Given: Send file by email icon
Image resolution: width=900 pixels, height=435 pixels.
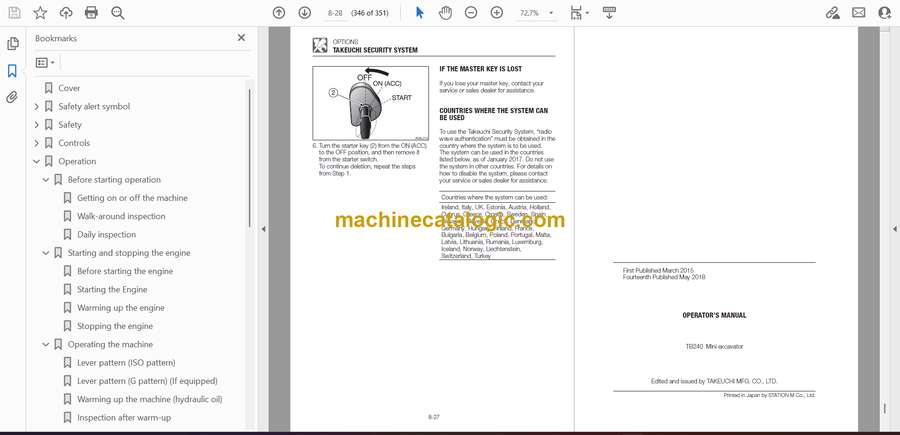Looking at the screenshot, I should pyautogui.click(x=859, y=13).
